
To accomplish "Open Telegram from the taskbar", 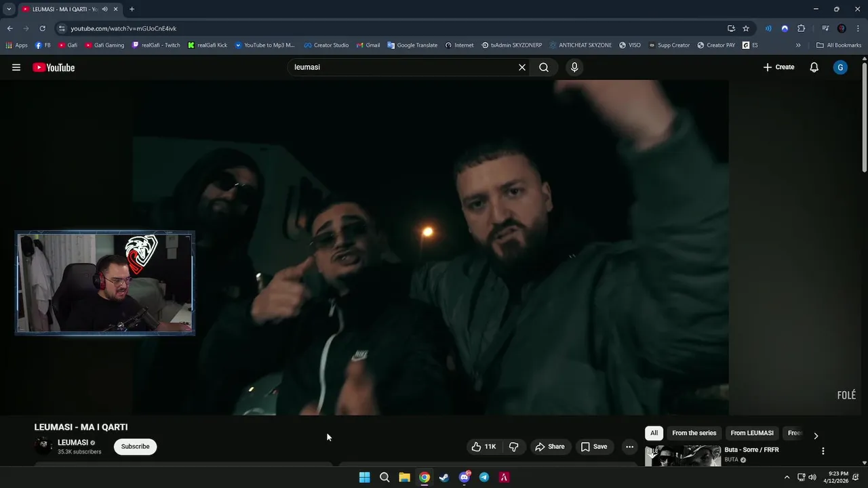I will [x=484, y=477].
